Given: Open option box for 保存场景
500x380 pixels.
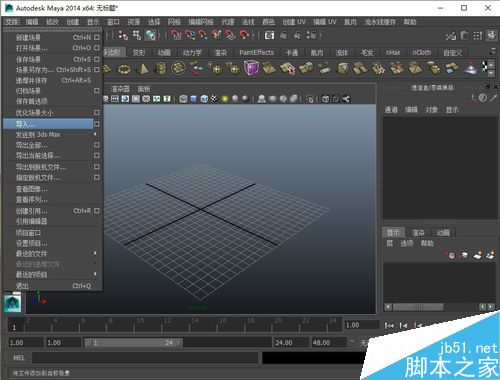Looking at the screenshot, I should (x=97, y=59).
